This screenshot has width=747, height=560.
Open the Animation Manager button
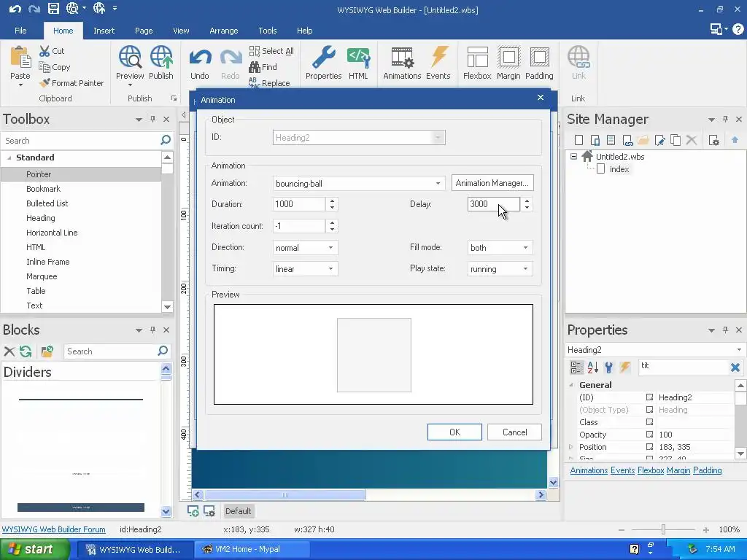pos(492,183)
